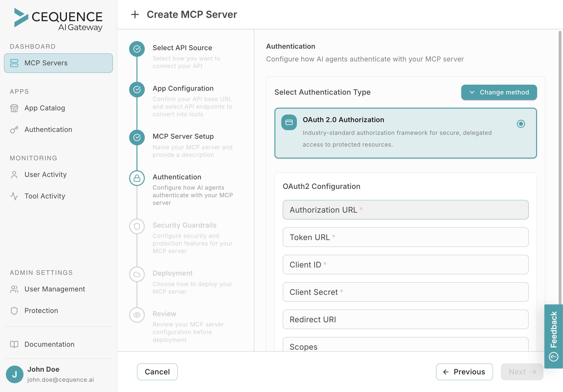Viewport: 563px width, 392px height.
Task: Open the User Activity menu item
Action: pos(45,174)
